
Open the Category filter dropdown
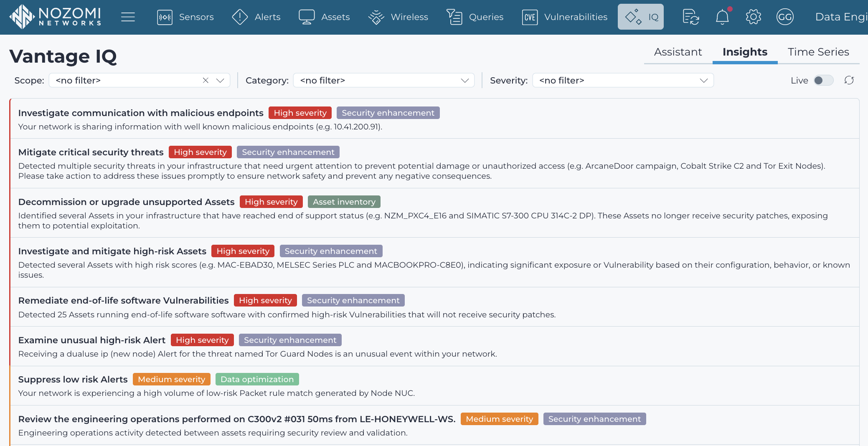click(384, 80)
